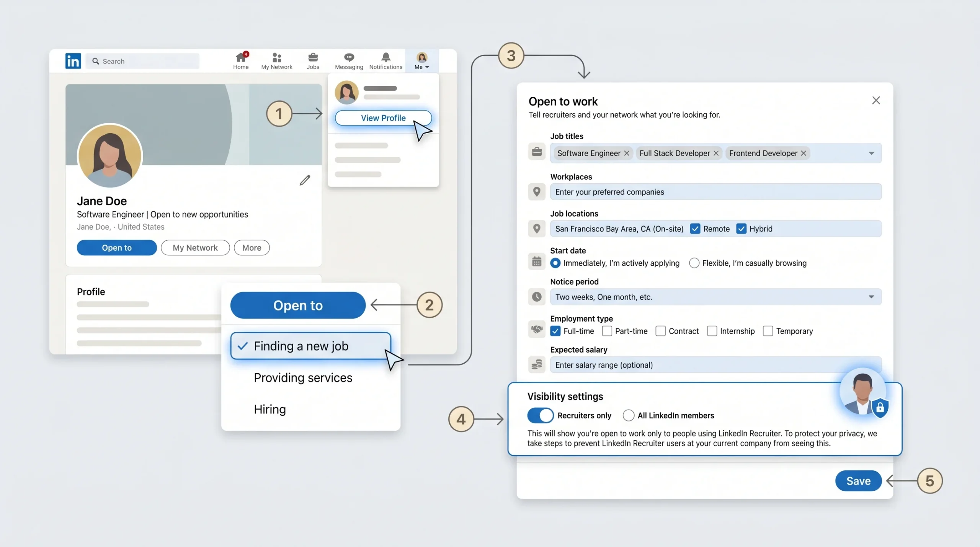The image size is (980, 547).
Task: Uncheck the Hybrid location checkbox
Action: (741, 229)
